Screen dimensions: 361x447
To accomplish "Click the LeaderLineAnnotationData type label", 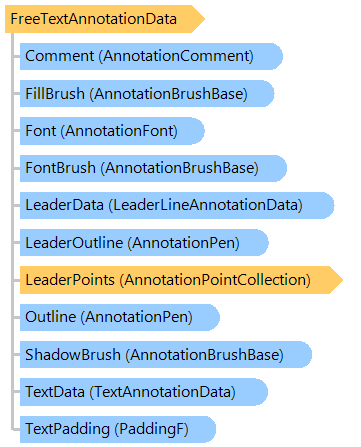I will coord(206,205).
